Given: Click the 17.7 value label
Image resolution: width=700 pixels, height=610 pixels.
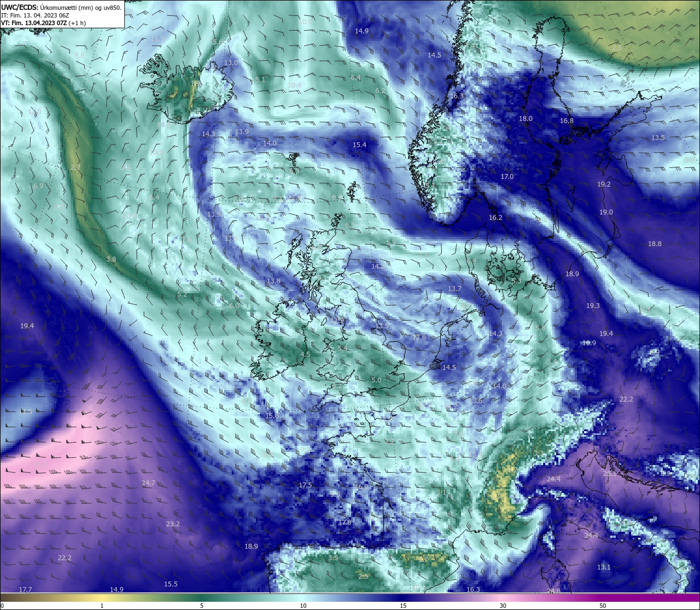Looking at the screenshot, I should (25, 590).
